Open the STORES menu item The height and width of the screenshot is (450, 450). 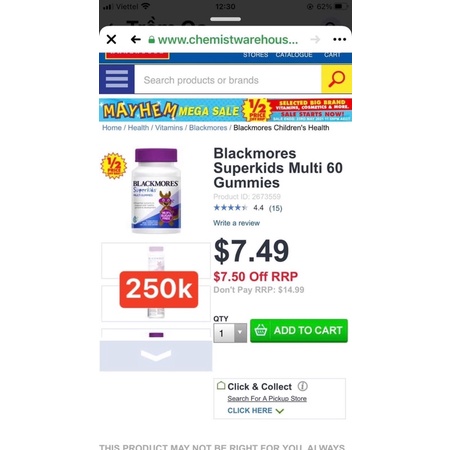(255, 55)
